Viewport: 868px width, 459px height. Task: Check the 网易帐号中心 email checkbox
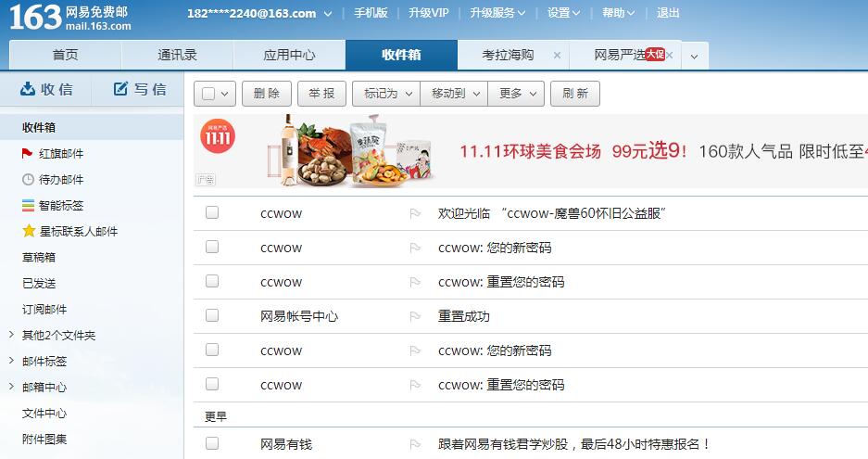point(212,315)
